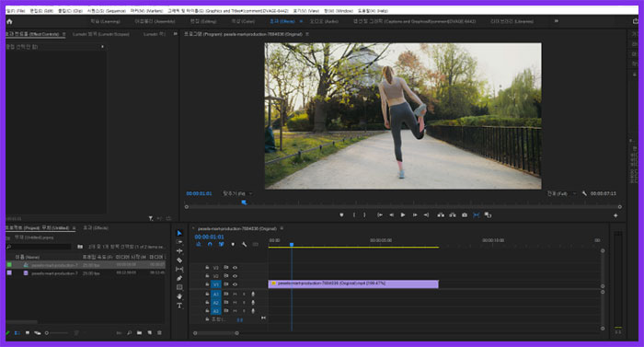Screen dimensions: 644x347
Task: Toggle snap in timeline magnet icon
Action: pyautogui.click(x=210, y=244)
